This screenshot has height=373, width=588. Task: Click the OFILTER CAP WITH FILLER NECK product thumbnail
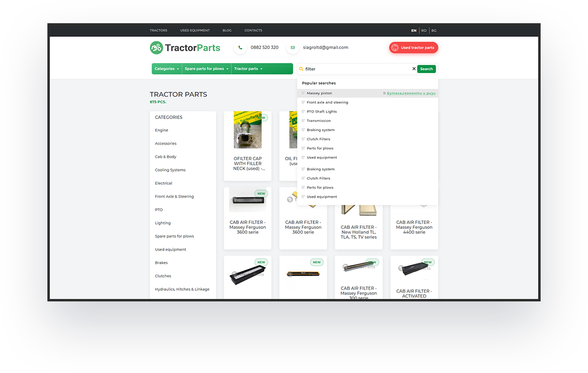248,130
